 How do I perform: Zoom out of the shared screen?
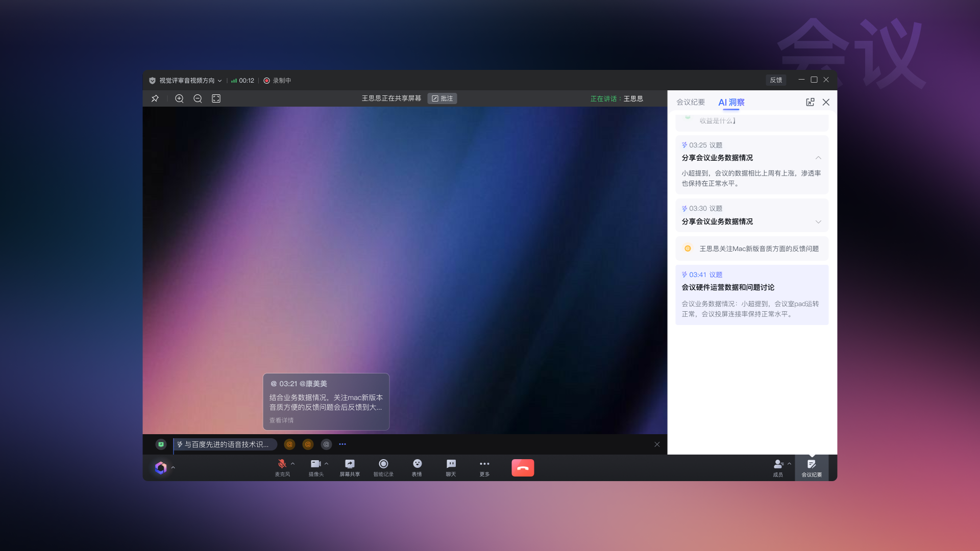[x=198, y=98]
